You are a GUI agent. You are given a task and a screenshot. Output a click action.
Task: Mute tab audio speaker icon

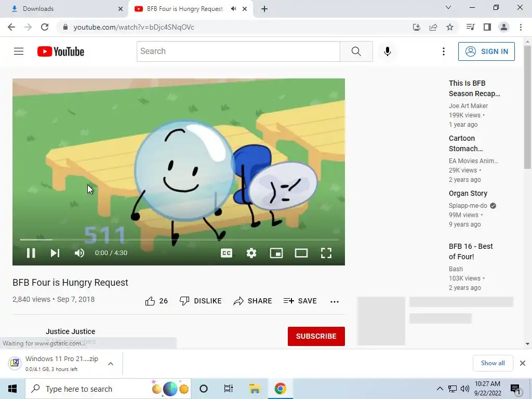pyautogui.click(x=233, y=9)
